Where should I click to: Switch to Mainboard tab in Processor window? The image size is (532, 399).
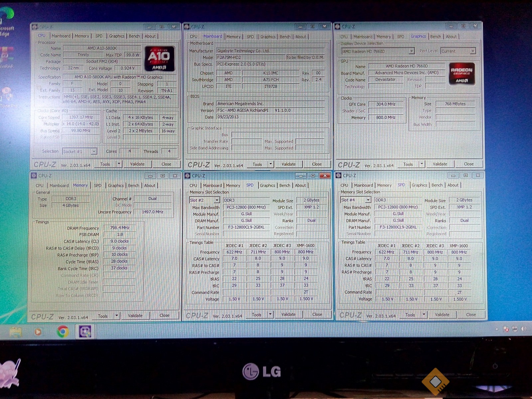(61, 36)
